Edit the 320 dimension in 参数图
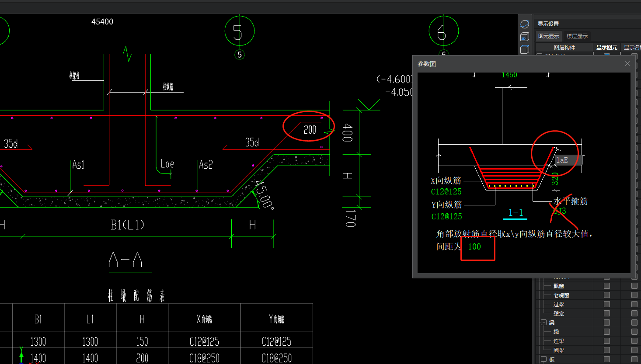 pyautogui.click(x=555, y=179)
